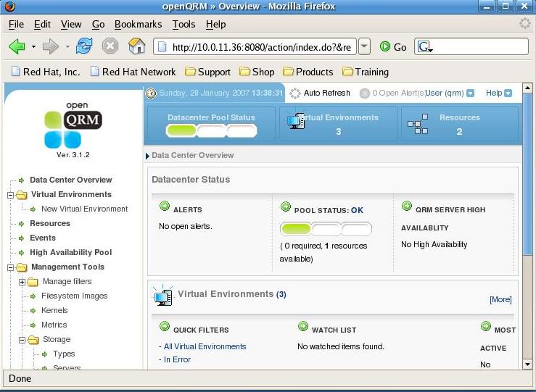Screen dimensions: 536x392
Task: Open the Help menu in menu bar
Action: click(215, 24)
